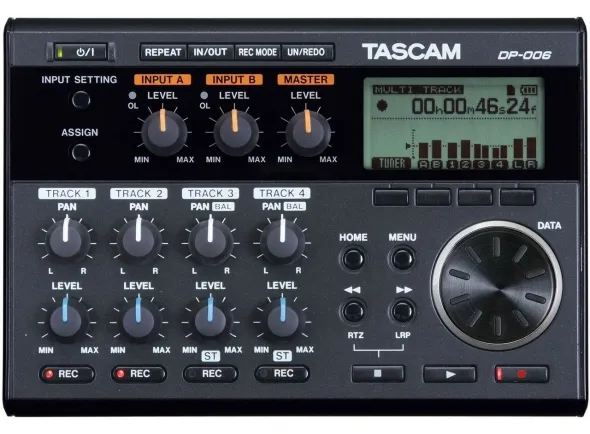Click the BAL tag beside Track 3 PAN
This screenshot has width=590, height=434.
point(223,207)
